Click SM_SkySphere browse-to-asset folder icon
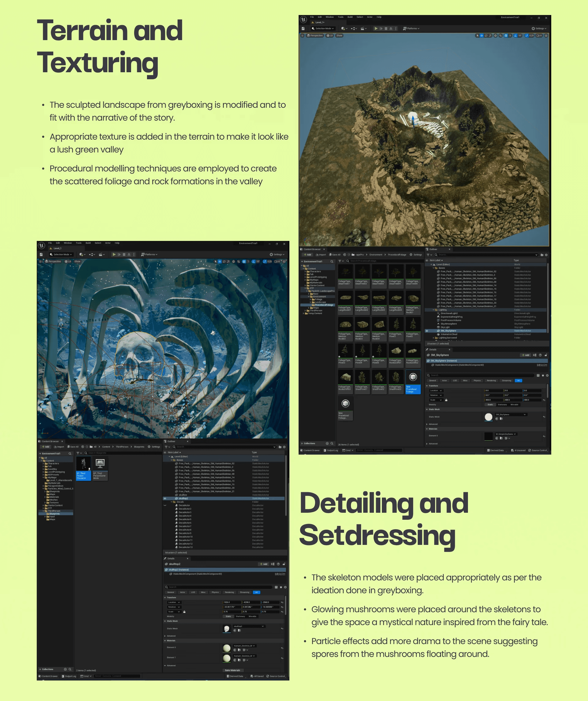Viewport: 588px width, 701px height. coord(501,418)
